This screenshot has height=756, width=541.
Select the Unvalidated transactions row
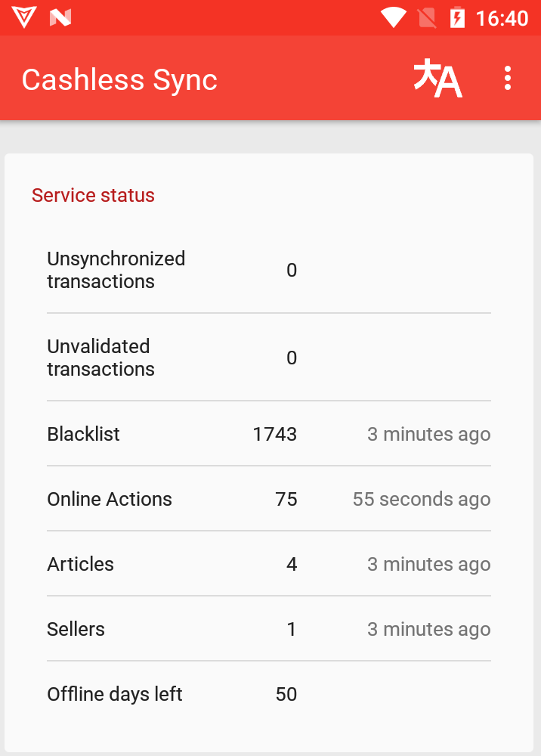tap(269, 358)
